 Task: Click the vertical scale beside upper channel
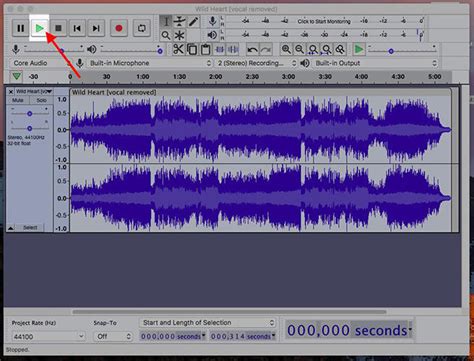click(x=62, y=130)
